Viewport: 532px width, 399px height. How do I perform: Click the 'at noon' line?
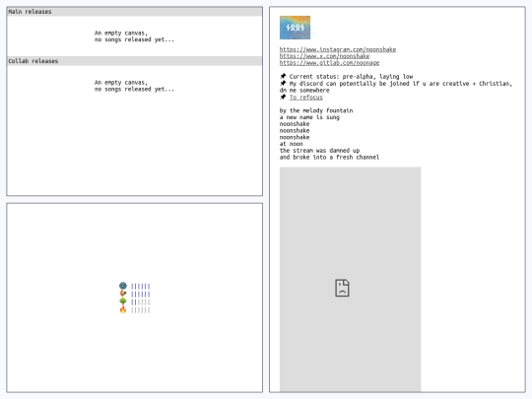(291, 144)
